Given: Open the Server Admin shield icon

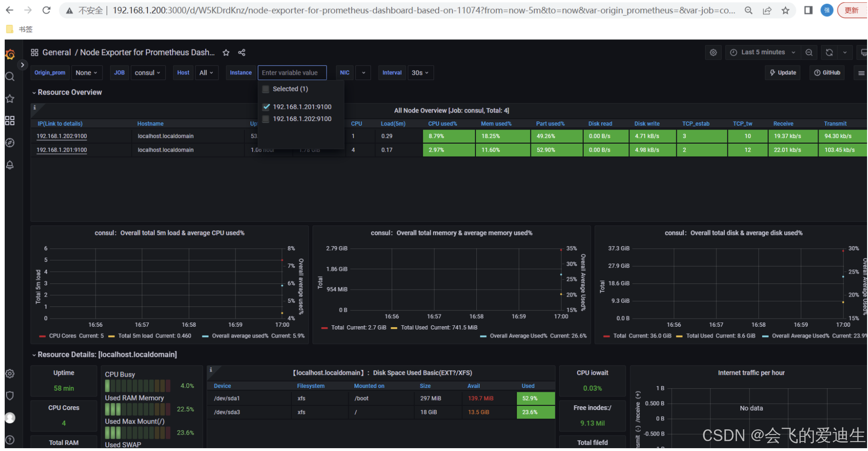Looking at the screenshot, I should [x=10, y=396].
